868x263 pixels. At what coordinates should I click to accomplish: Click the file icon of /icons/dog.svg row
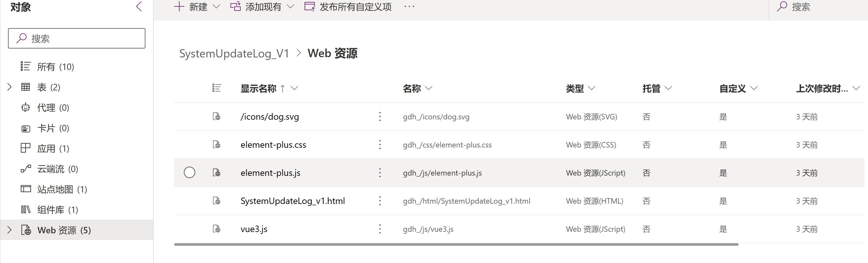(217, 117)
